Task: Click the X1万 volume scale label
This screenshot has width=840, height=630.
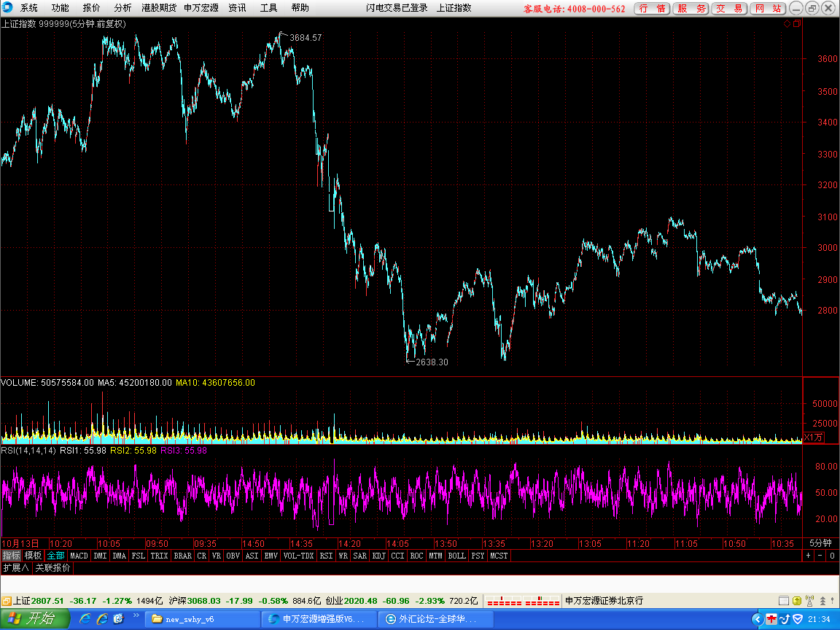Action: [813, 437]
